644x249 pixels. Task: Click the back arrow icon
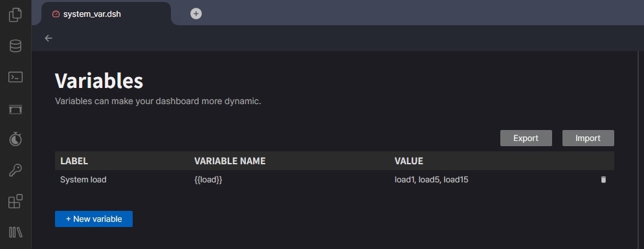click(x=49, y=38)
